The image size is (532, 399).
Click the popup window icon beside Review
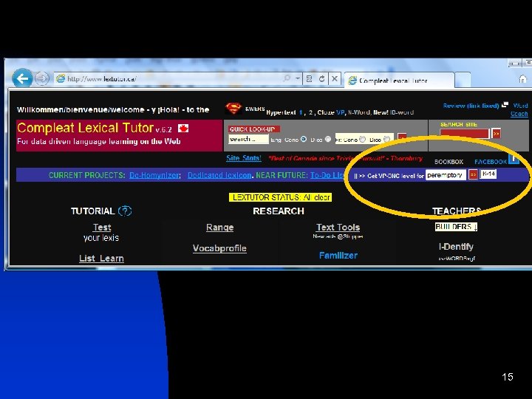coord(505,105)
